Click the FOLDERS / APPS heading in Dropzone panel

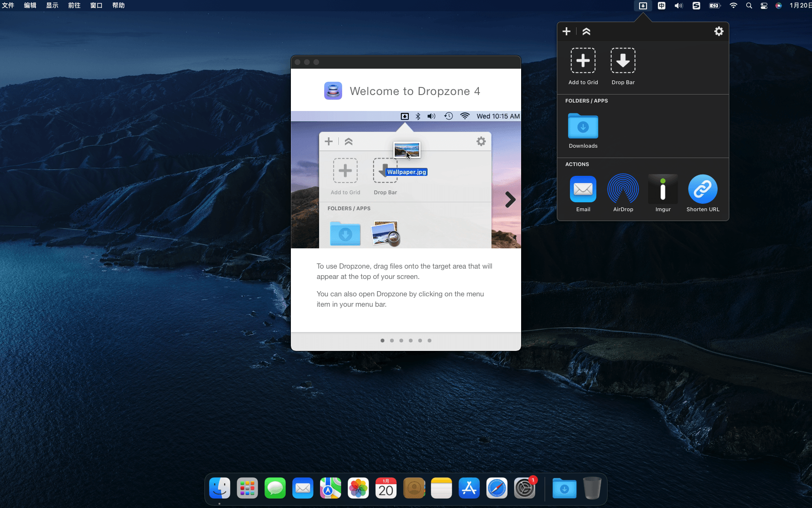(x=586, y=101)
